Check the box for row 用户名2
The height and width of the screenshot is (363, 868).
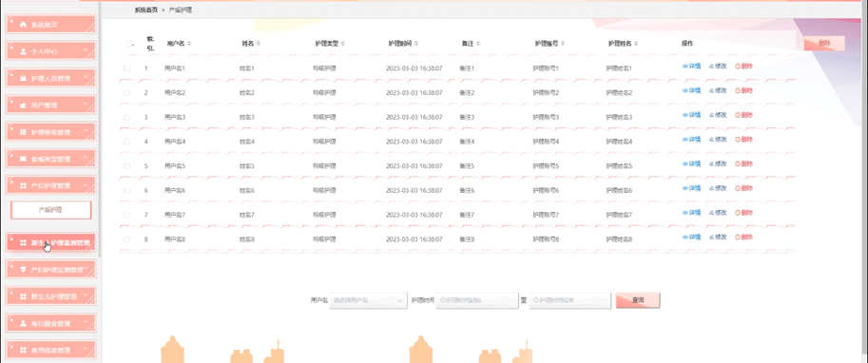[126, 93]
